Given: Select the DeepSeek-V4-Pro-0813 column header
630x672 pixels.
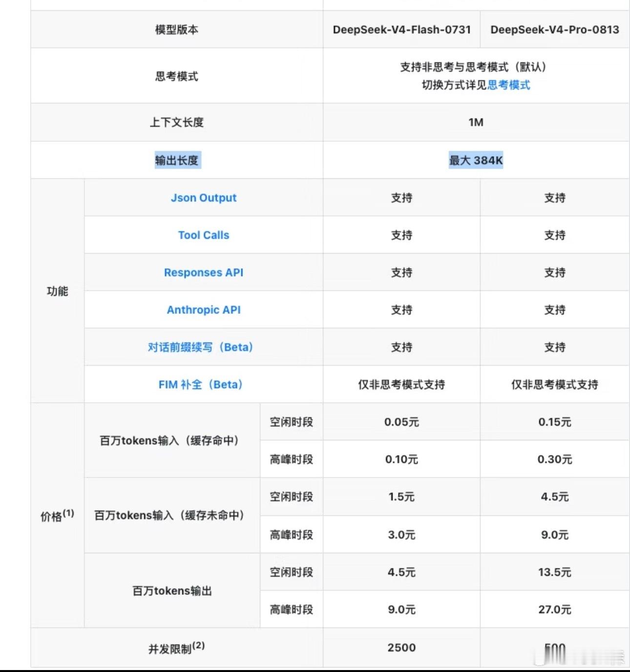Looking at the screenshot, I should [x=555, y=30].
